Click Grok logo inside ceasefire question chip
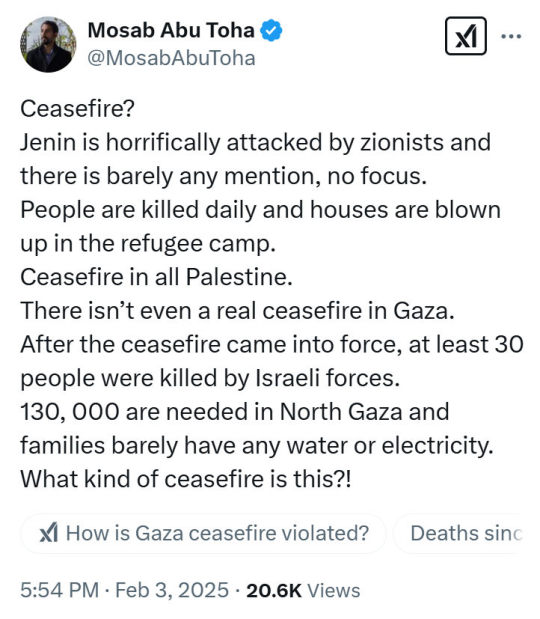540x619 pixels. (49, 533)
